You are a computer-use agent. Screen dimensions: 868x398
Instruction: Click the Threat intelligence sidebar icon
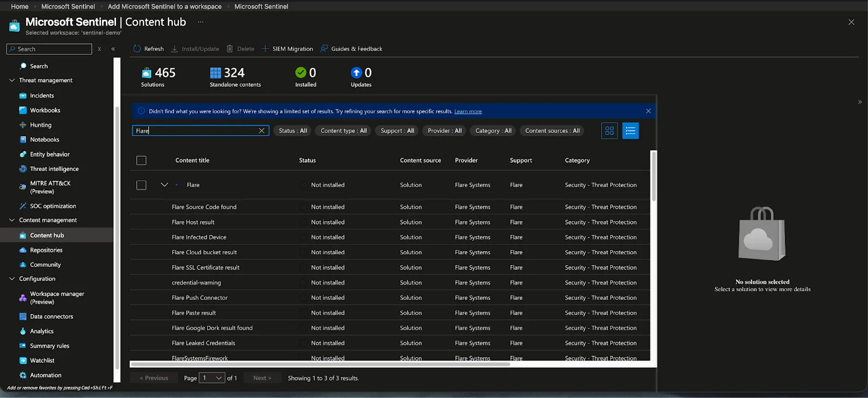coord(23,169)
